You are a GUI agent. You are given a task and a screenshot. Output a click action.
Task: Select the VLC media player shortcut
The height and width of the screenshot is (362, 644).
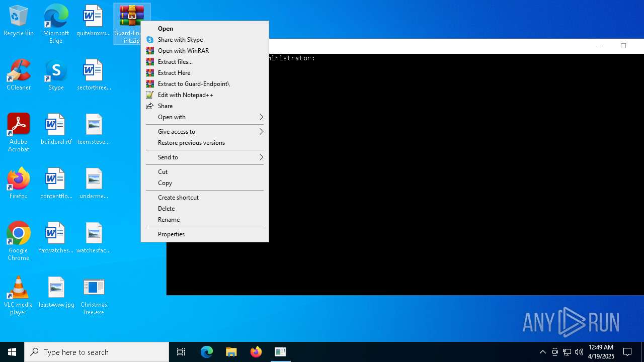point(19,296)
